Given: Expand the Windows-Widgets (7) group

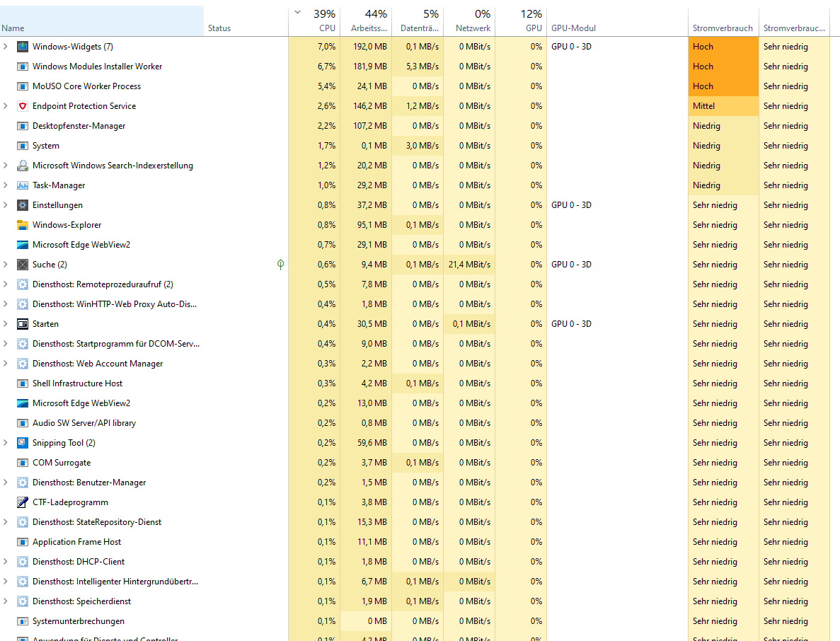Looking at the screenshot, I should [6, 47].
